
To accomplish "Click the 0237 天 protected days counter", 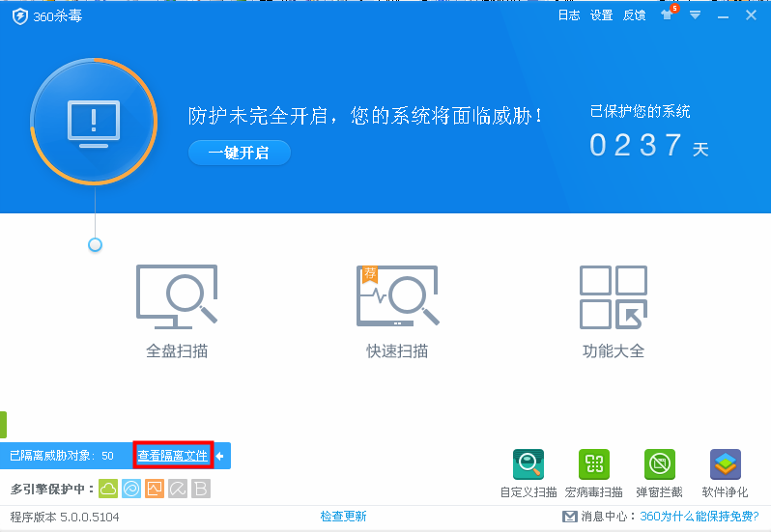I will click(x=648, y=146).
